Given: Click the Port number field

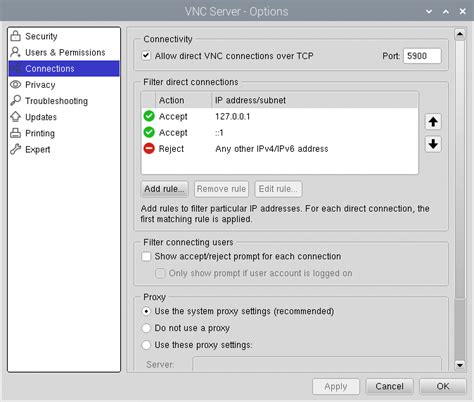Looking at the screenshot, I should [422, 56].
